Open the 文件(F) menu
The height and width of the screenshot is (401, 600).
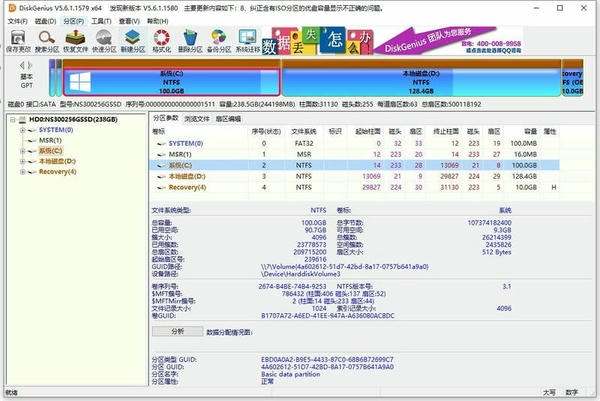tap(18, 21)
